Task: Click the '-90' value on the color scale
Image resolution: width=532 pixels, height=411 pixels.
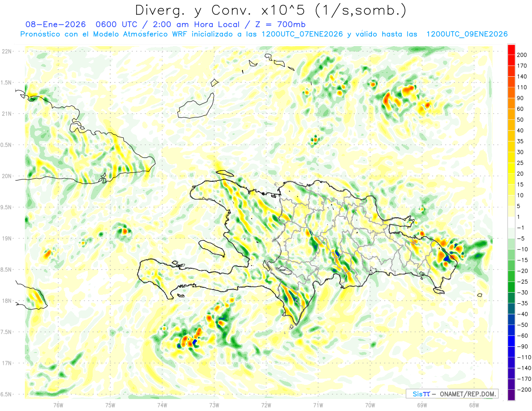Action: 523,347
